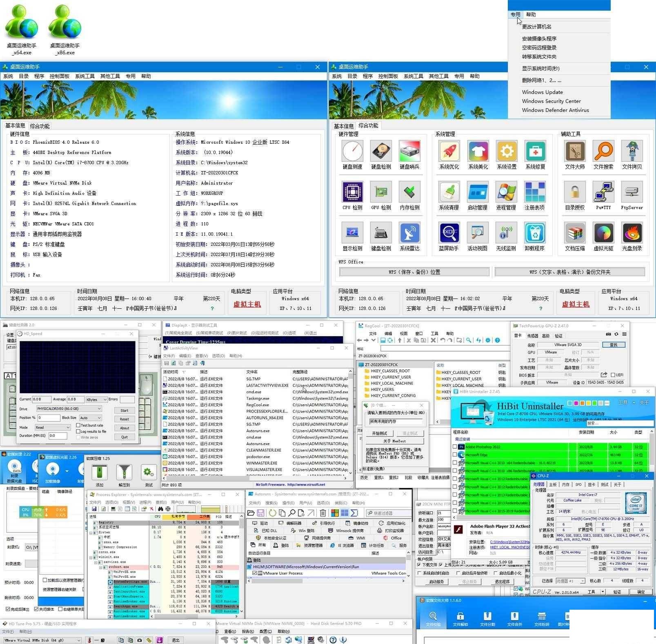Toggle the UEFI checkbox in GPU-Z
The width and height of the screenshot is (656, 644).
pos(613,375)
